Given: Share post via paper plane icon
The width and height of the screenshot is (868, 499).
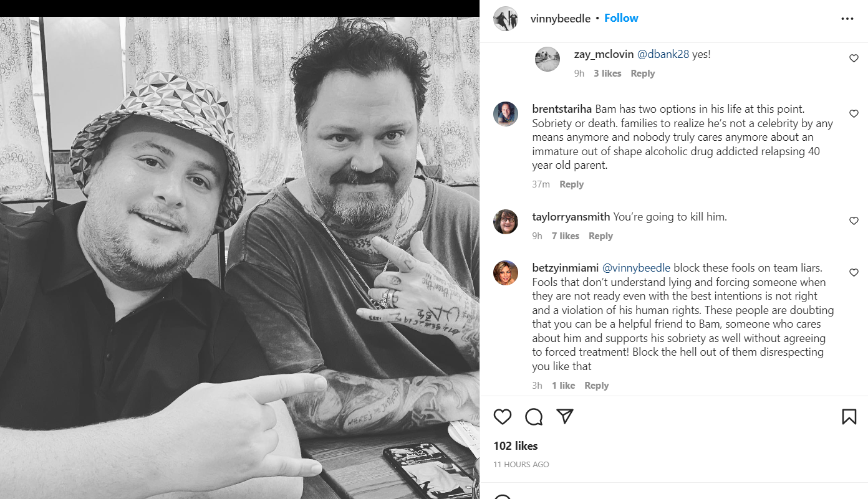Looking at the screenshot, I should [x=565, y=416].
